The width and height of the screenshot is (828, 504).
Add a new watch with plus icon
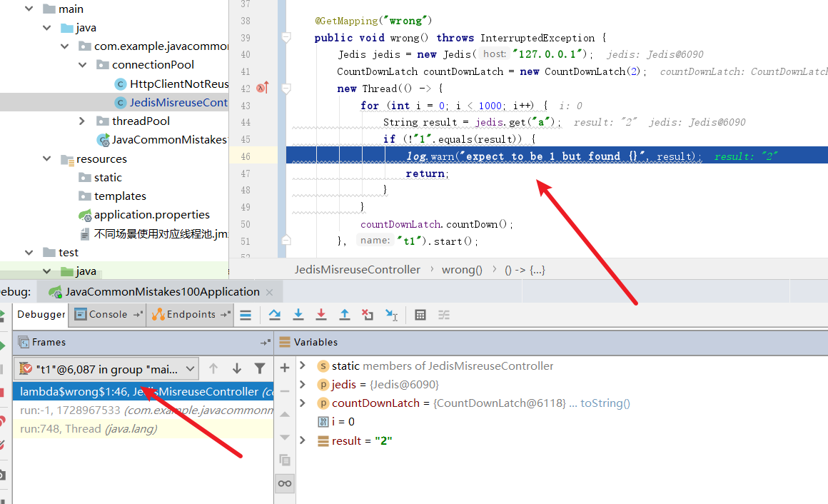[285, 368]
